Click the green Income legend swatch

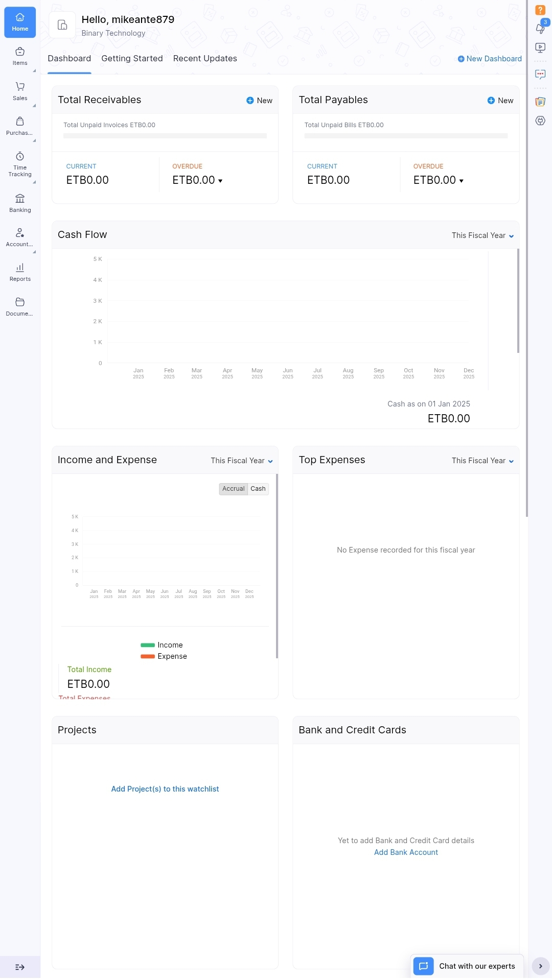pos(148,646)
